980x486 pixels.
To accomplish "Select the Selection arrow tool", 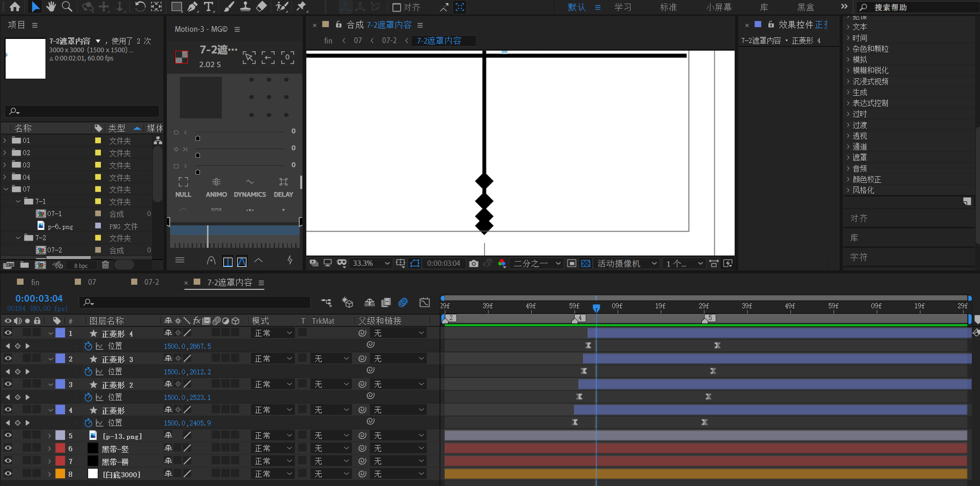I will pos(35,7).
